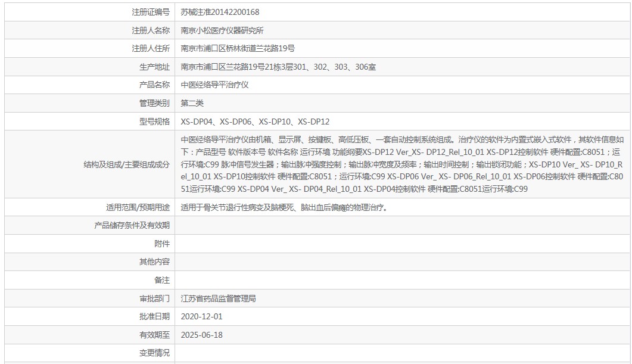This screenshot has width=632, height=364.
Task: Select address 南京市浦口区桥林街道兰花路19号
Action: point(238,49)
